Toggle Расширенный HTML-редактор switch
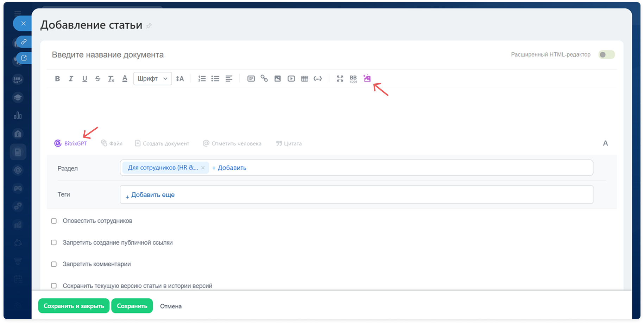Image resolution: width=644 pixels, height=324 pixels. (x=606, y=54)
